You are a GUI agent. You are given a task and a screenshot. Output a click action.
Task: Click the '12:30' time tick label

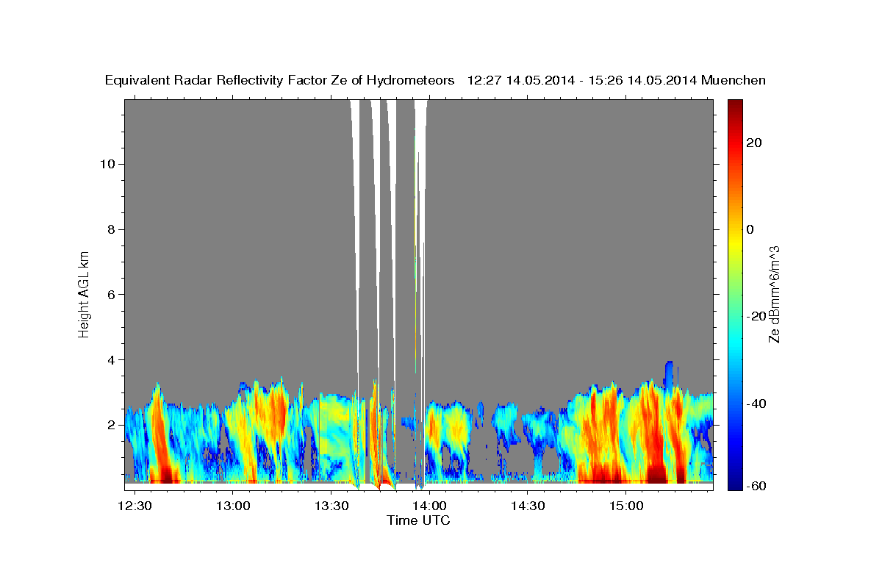coord(135,506)
